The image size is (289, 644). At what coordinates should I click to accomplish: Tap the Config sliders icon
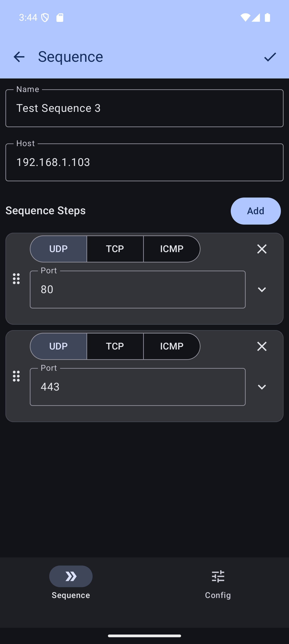(218, 576)
